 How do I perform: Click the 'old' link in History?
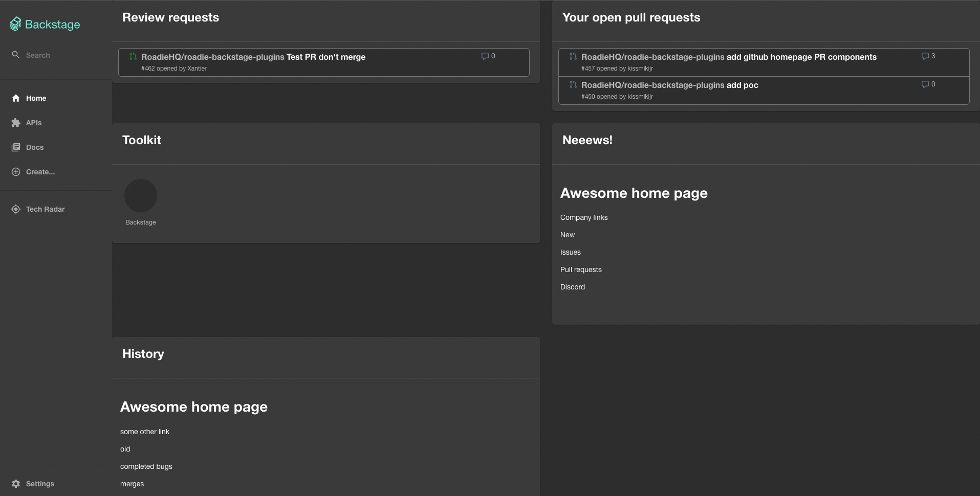[x=125, y=449]
